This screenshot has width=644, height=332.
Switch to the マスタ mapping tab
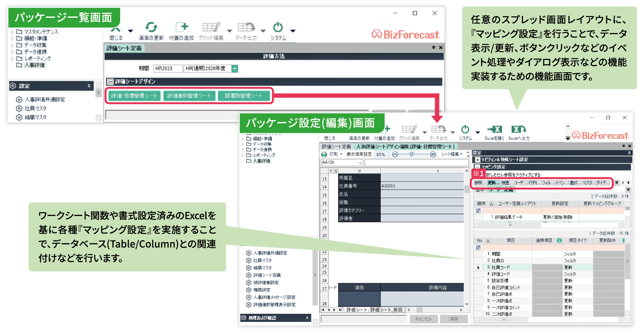point(589,183)
